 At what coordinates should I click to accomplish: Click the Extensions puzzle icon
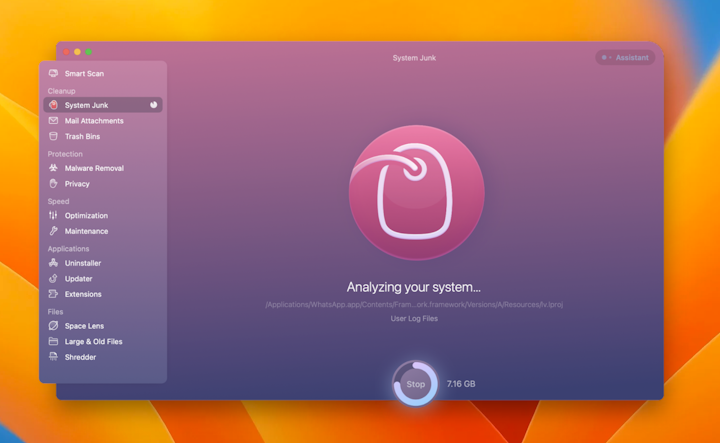point(53,294)
